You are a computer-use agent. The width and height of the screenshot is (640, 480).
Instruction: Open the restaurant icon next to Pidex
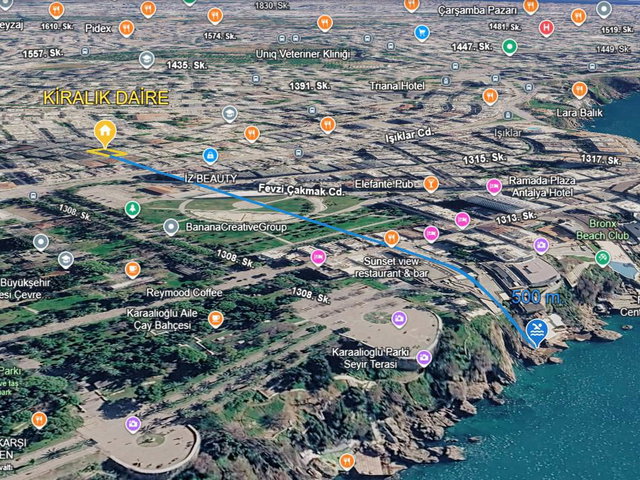(127, 29)
